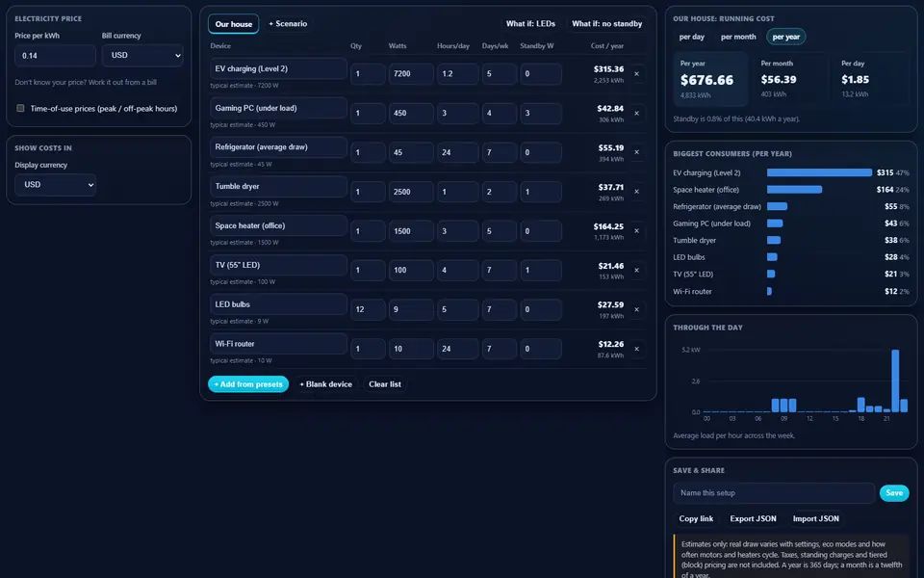Image resolution: width=924 pixels, height=578 pixels.
Task: Click the tallest bar in Through the Day chart
Action: [x=895, y=381]
